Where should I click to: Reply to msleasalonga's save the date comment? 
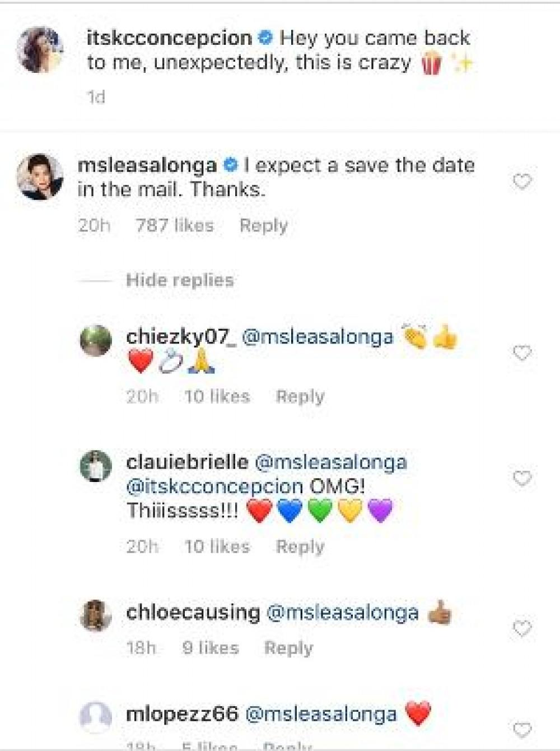coord(263,226)
